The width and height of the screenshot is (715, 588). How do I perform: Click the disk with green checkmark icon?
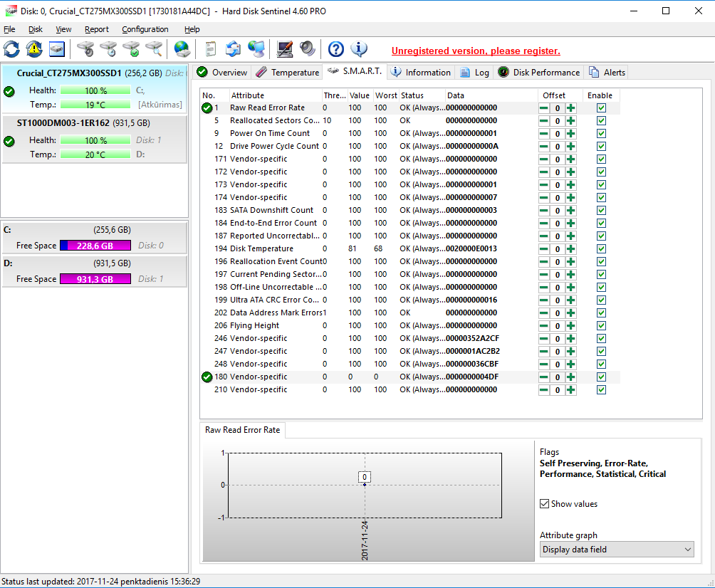pyautogui.click(x=131, y=49)
